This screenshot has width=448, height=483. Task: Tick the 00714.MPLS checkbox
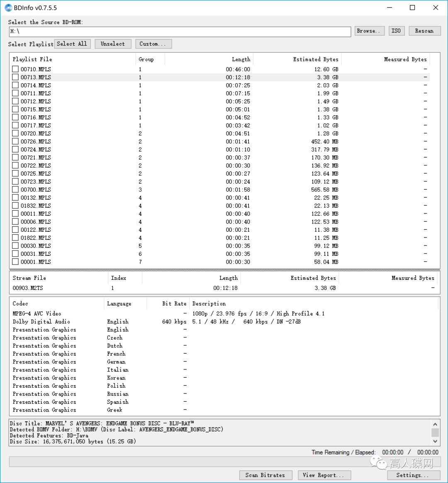pos(15,85)
